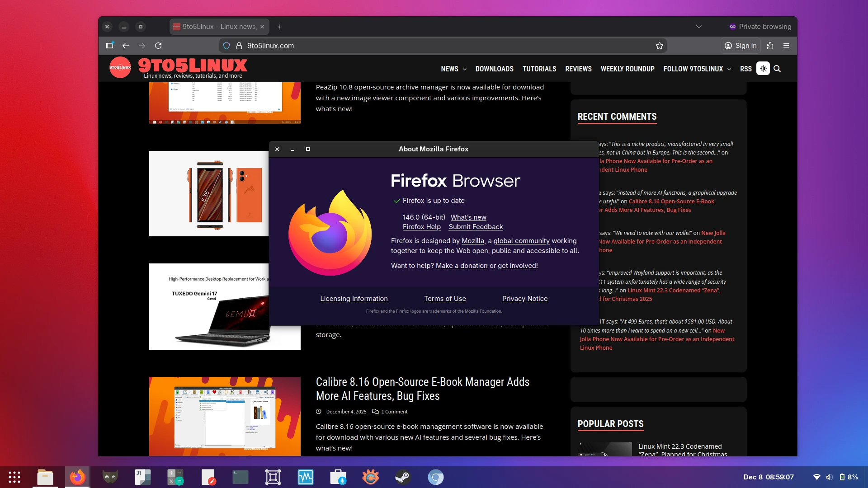Viewport: 868px width, 488px height.
Task: Open the Make a donation link
Action: [461, 266]
